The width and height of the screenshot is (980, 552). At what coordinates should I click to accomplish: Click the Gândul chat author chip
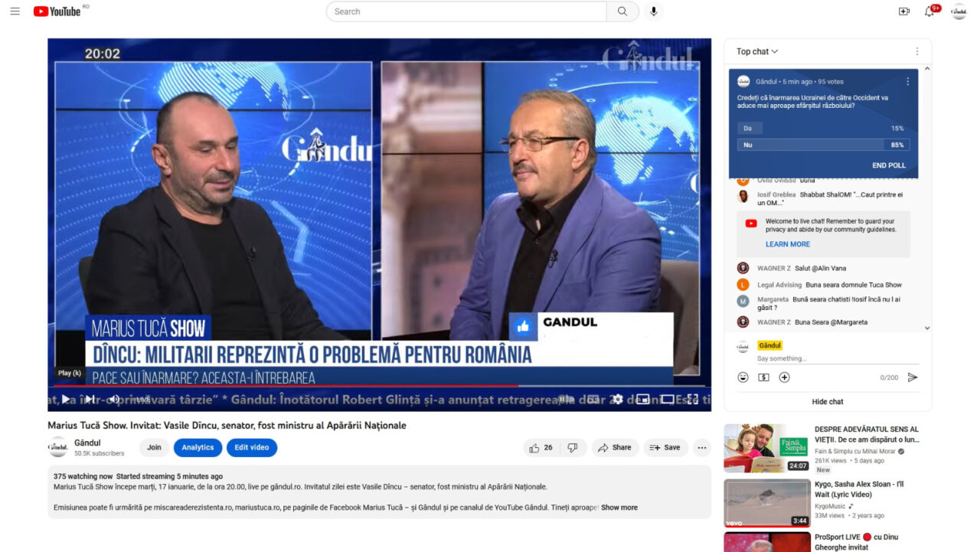tap(769, 346)
